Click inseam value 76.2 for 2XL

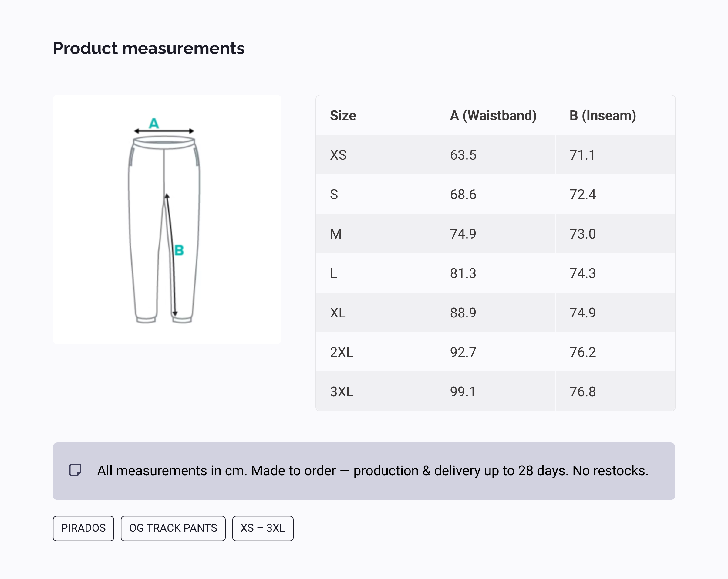582,352
